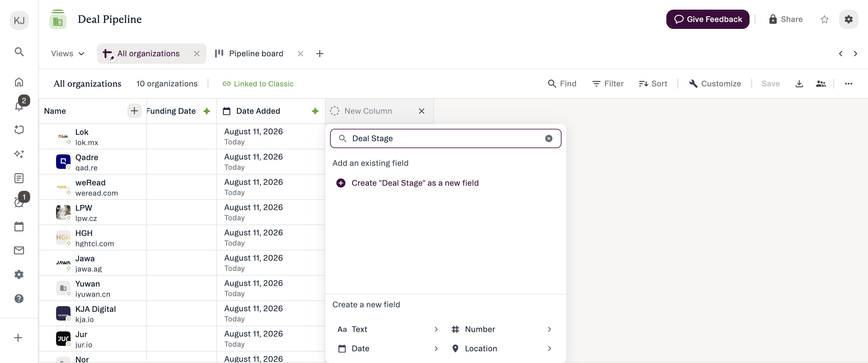Screen dimensions: 868x363
Task: Clear the Deal Stage search text
Action: (x=549, y=138)
